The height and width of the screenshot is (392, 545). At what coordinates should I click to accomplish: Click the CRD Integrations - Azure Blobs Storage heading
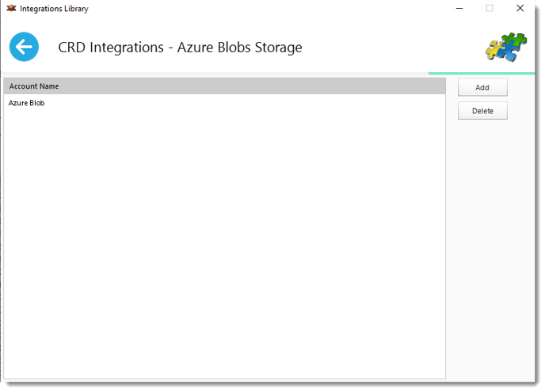tap(180, 48)
